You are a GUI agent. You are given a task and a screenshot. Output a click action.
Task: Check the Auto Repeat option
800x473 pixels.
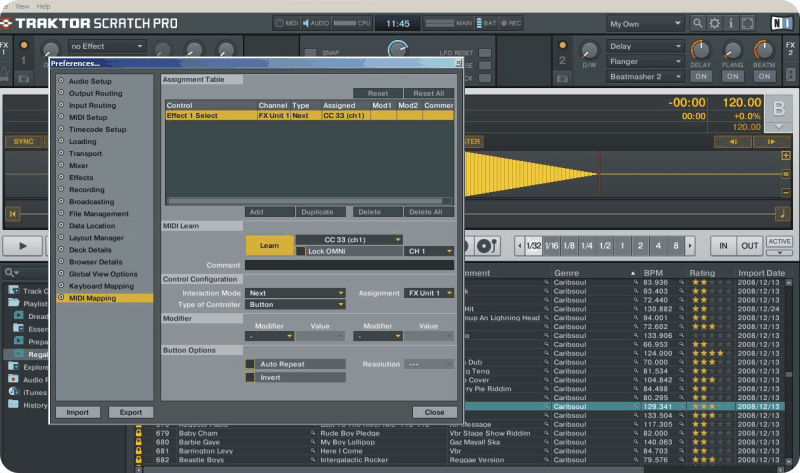[251, 364]
